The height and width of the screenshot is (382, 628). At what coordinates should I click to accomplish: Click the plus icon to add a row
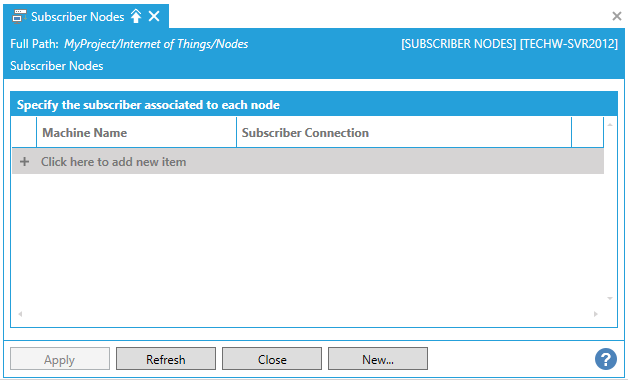[x=24, y=161]
